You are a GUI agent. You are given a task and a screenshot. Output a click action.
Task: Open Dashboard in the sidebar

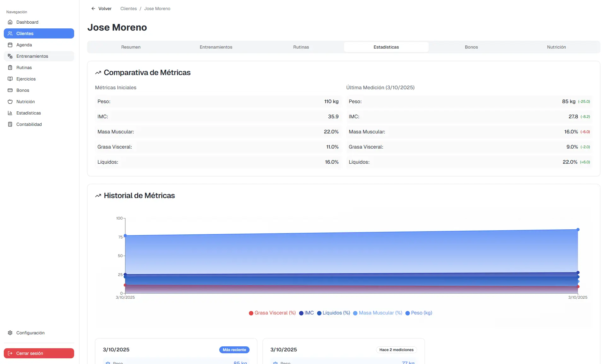click(39, 22)
